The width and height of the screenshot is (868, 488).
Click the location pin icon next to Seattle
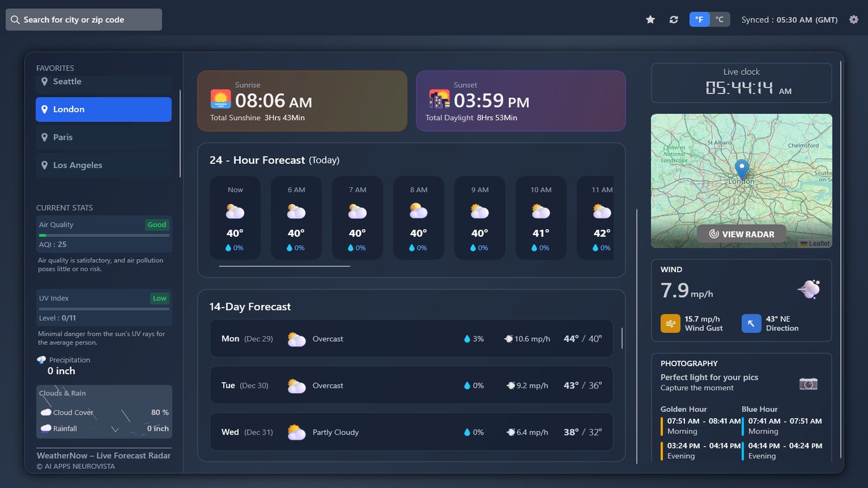pos(44,81)
